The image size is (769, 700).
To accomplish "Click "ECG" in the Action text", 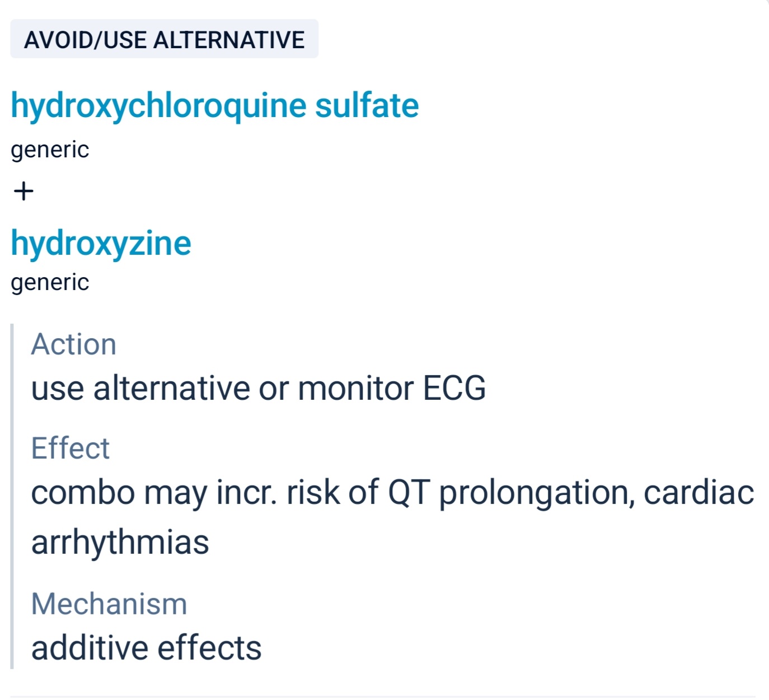I will [454, 389].
